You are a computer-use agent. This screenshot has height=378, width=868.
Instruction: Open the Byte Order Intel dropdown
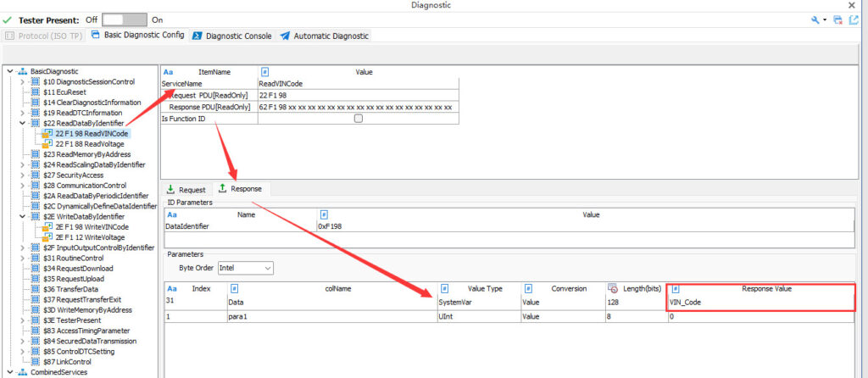[x=245, y=268]
